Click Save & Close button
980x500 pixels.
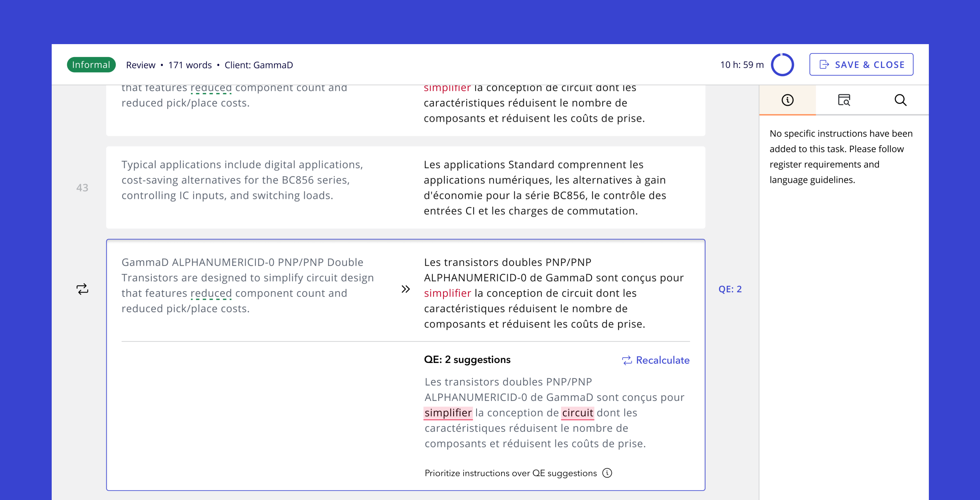(x=861, y=64)
